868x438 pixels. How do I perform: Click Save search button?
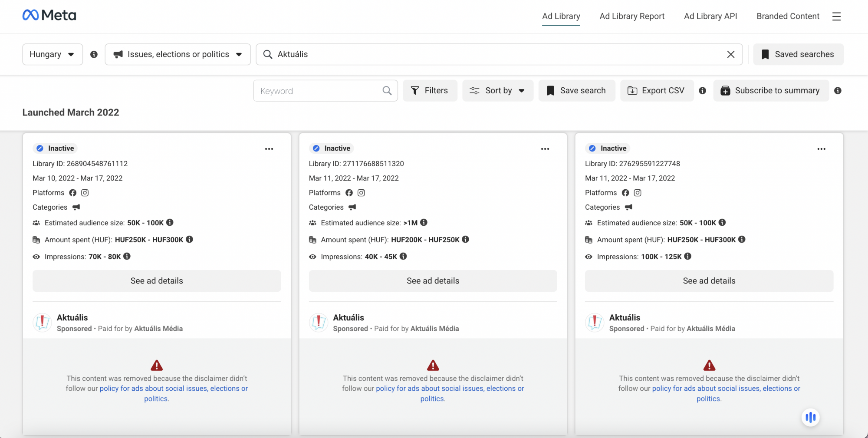(577, 90)
